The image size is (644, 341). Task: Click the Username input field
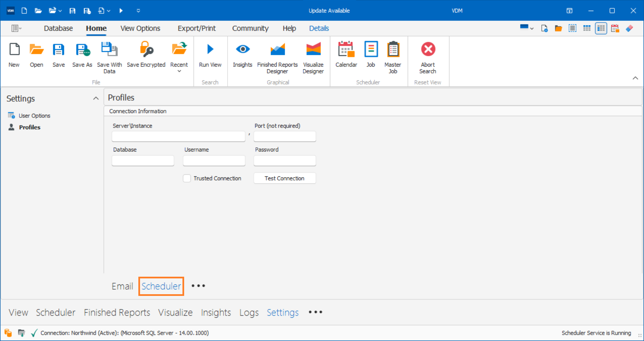pyautogui.click(x=214, y=161)
